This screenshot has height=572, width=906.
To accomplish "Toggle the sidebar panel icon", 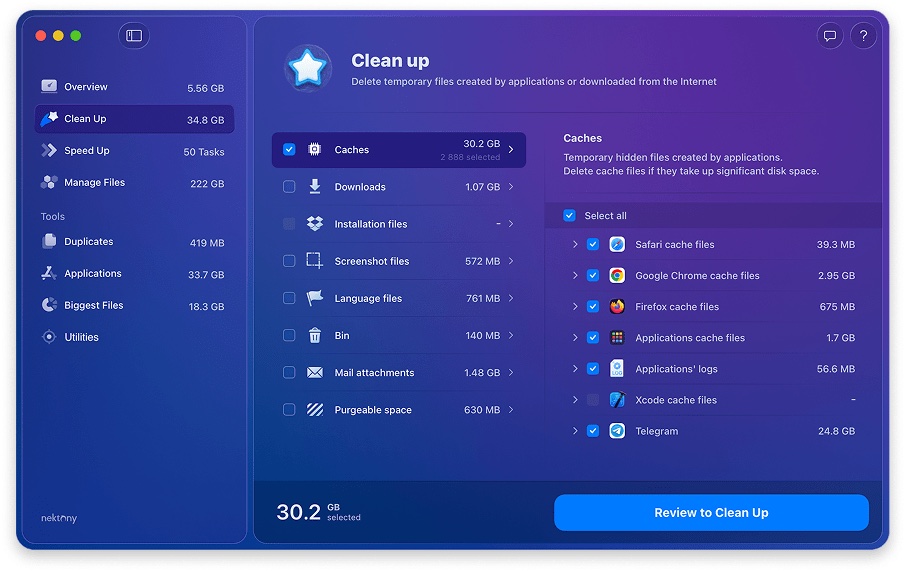I will [134, 36].
